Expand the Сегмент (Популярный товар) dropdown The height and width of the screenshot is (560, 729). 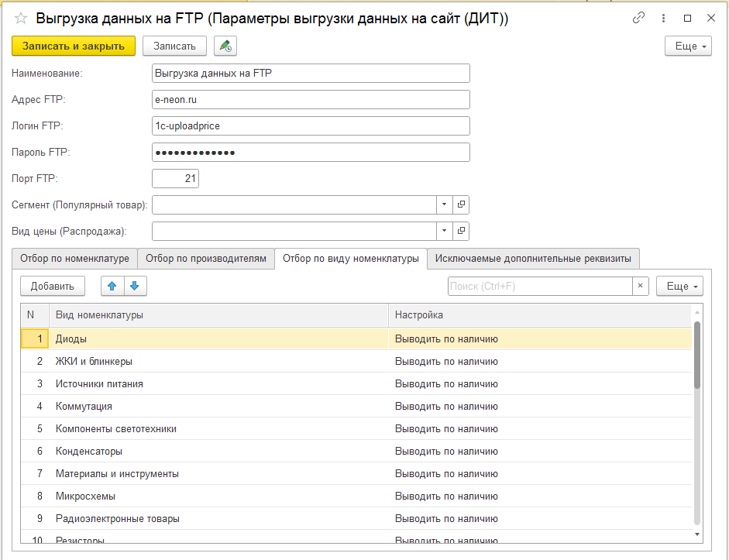coord(445,204)
